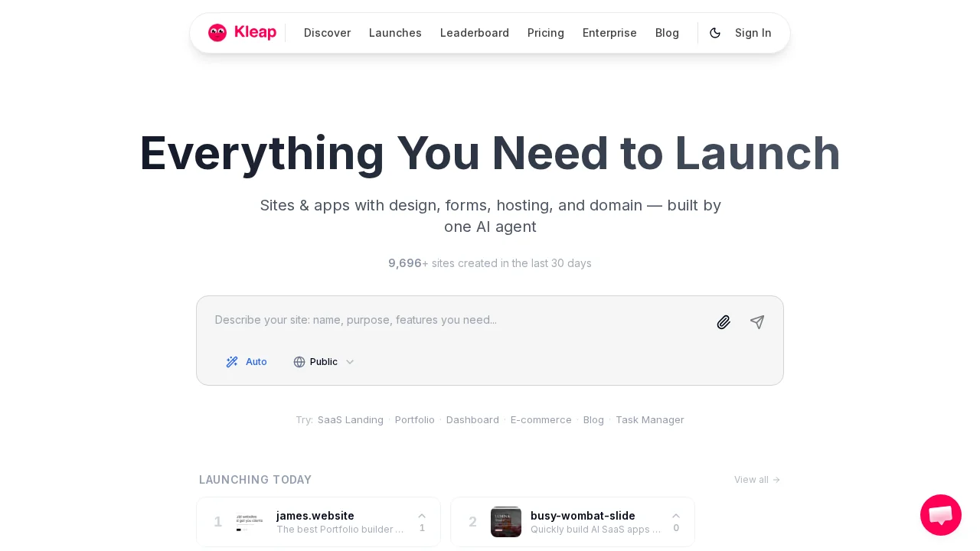Viewport: 980px width, 551px height.
Task: Open the Public visibility dropdown
Action: [323, 362]
